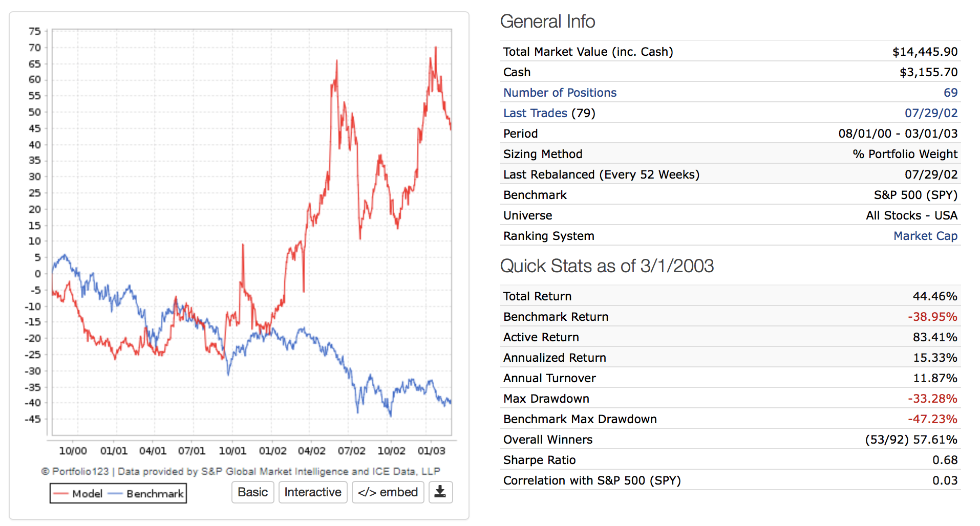Switch to the Interactive chart view
Viewport: 980px width, 526px height.
(x=312, y=492)
